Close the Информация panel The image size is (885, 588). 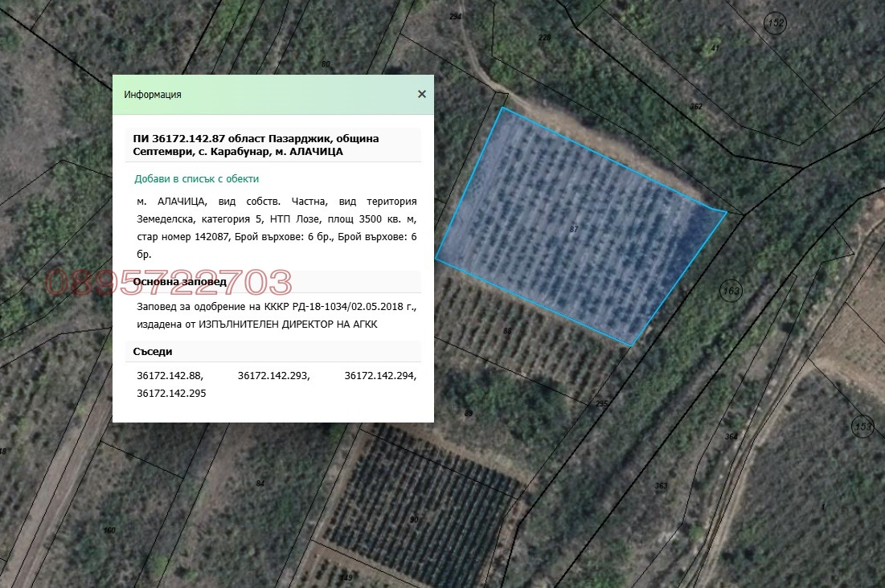tap(421, 94)
